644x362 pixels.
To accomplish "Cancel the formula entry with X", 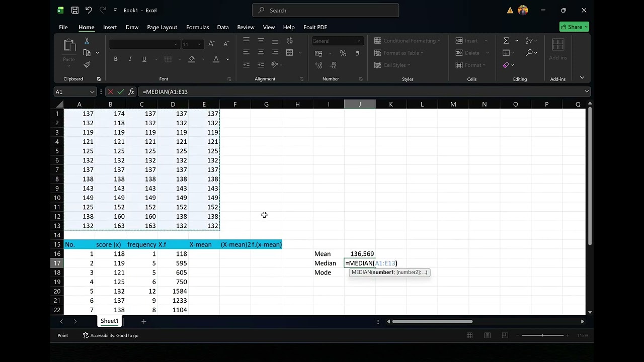I will (111, 92).
